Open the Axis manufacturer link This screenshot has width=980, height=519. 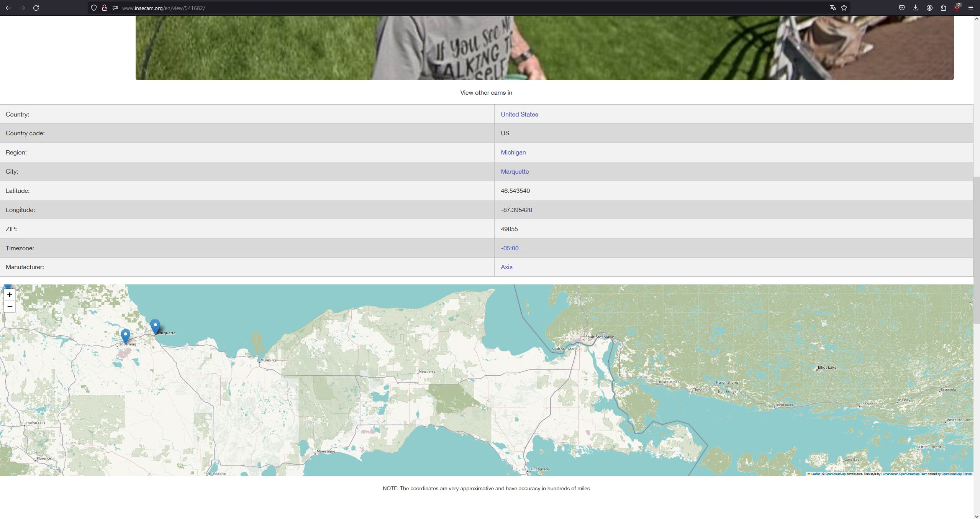506,267
